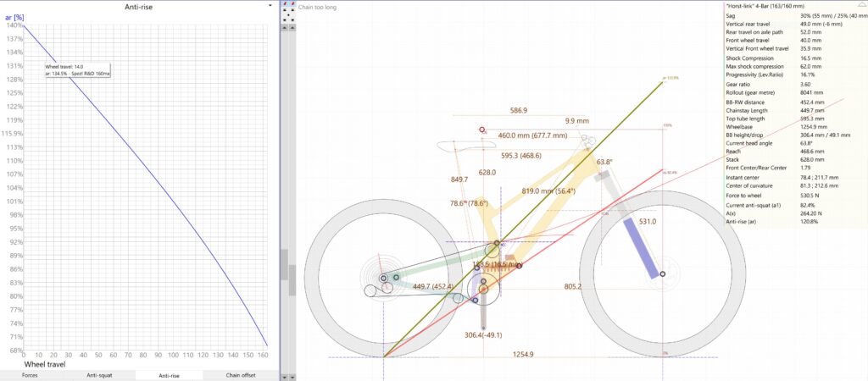Open the Anti-rise graph title dropdown arrow
Image resolution: width=868 pixels, height=381 pixels.
(x=270, y=5)
